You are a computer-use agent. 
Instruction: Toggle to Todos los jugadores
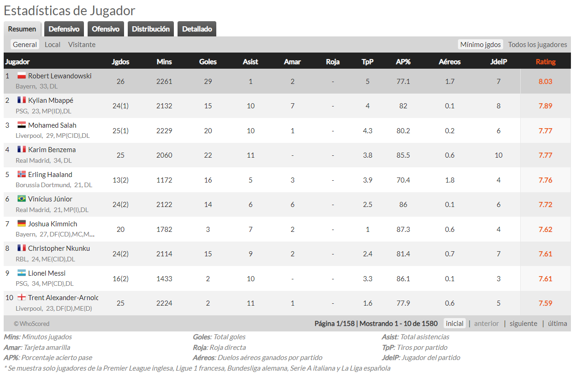538,44
